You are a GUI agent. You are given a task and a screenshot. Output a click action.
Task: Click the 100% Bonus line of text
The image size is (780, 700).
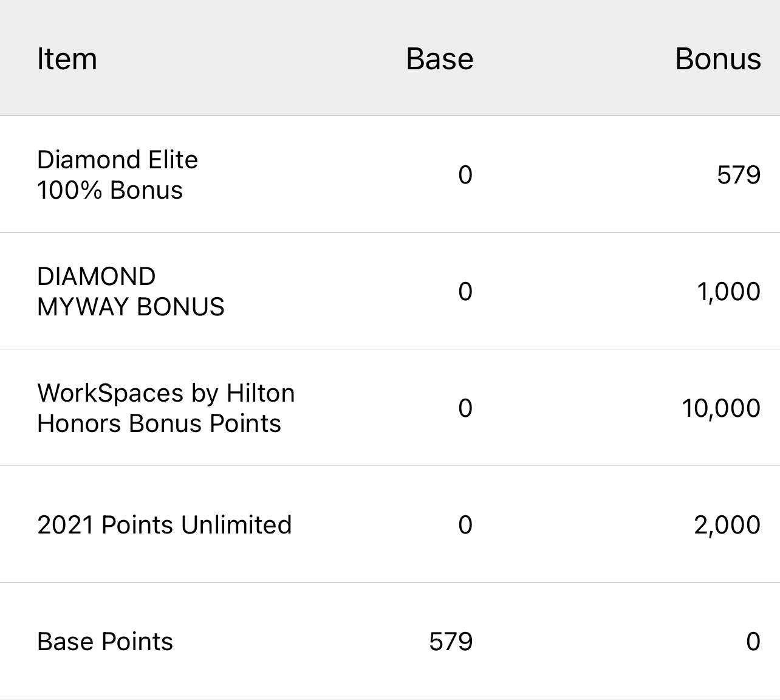(109, 190)
